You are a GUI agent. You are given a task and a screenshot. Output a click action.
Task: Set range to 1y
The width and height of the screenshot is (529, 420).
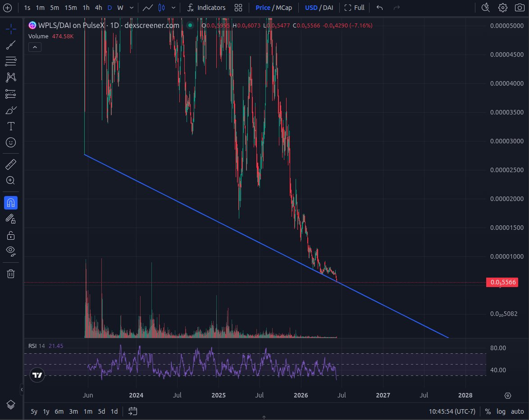(x=46, y=411)
